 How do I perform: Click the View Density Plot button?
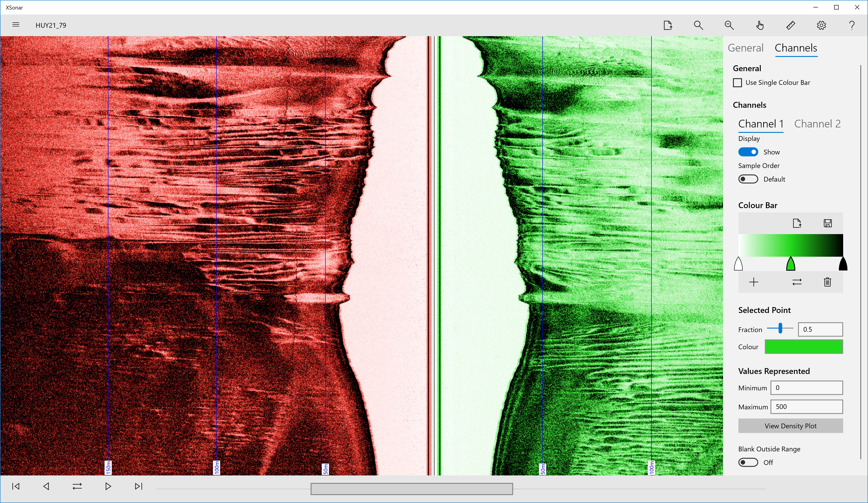point(790,426)
